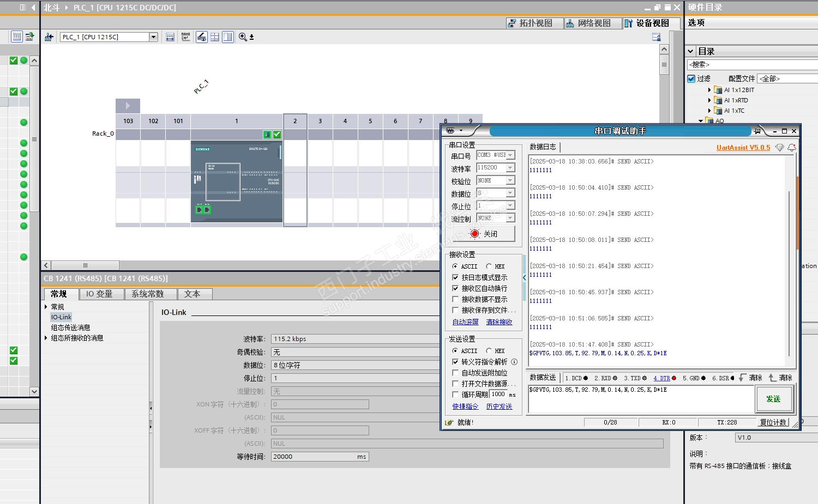Expand the AI 1xRTD catalog folder
This screenshot has width=818, height=504.
coord(709,100)
